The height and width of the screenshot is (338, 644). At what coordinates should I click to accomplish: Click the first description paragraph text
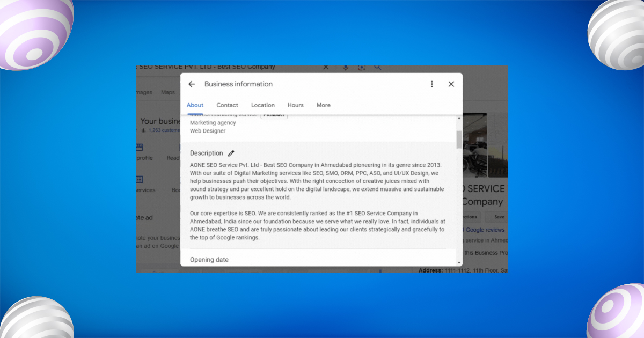pyautogui.click(x=317, y=181)
